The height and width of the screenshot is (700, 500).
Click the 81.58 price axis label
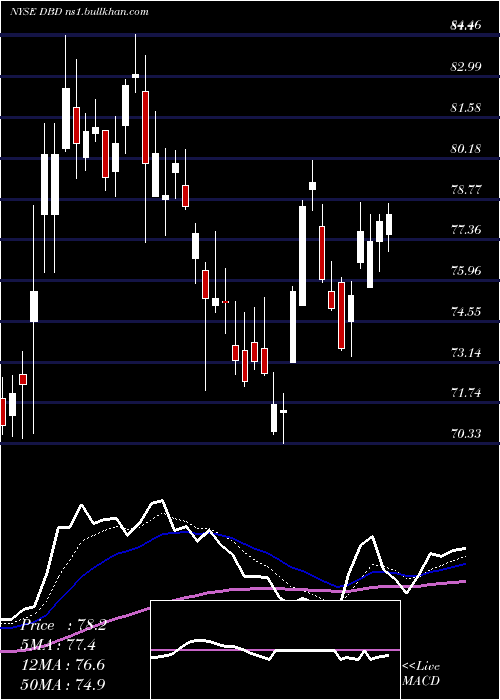click(466, 108)
